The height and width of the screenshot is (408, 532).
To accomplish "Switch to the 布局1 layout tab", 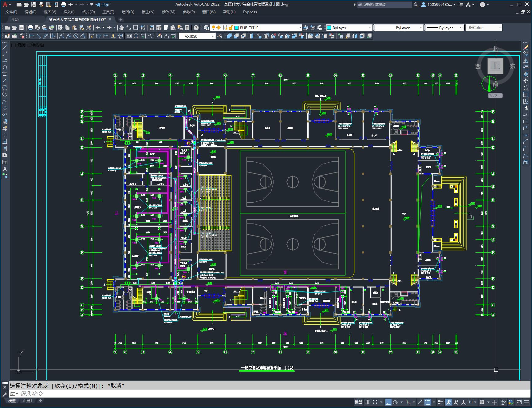I will (27, 401).
